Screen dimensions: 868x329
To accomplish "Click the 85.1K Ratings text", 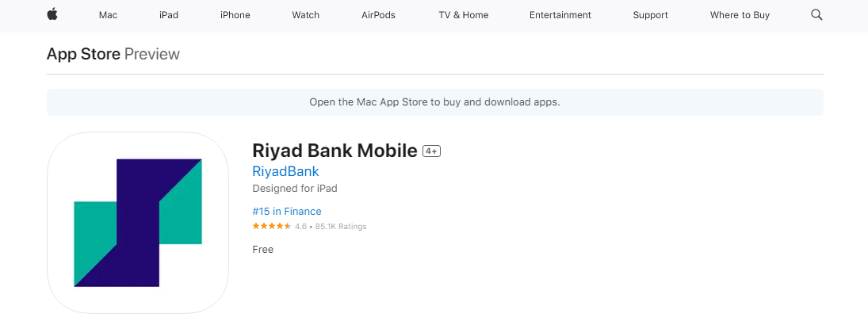I will [341, 227].
